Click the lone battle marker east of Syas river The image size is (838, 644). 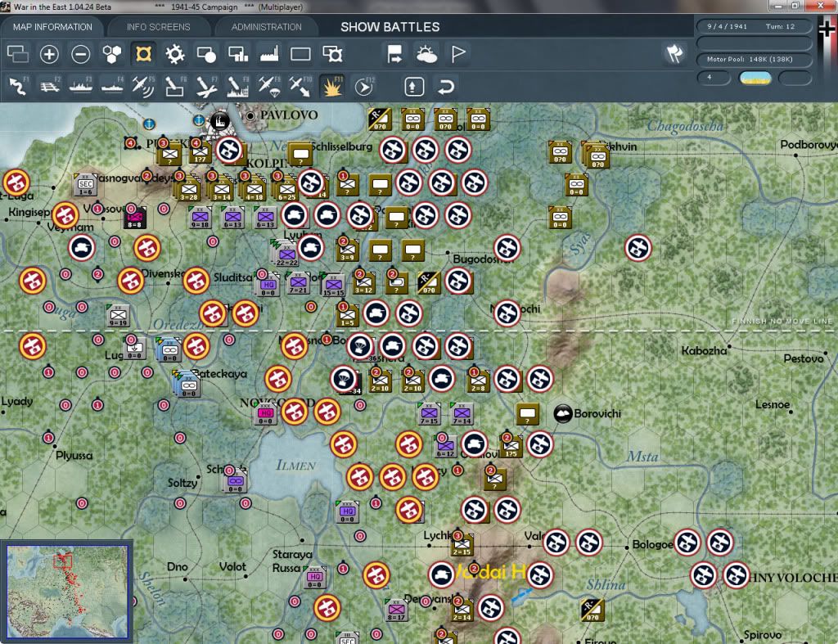click(x=638, y=248)
